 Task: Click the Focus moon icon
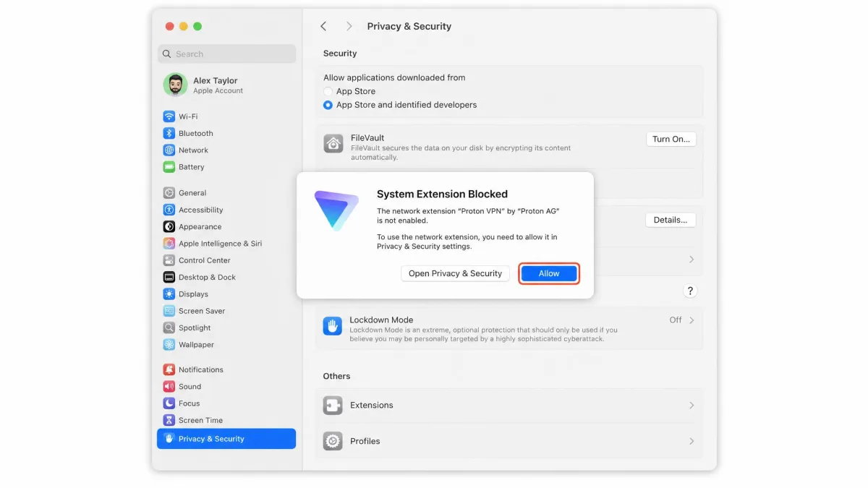click(x=169, y=403)
